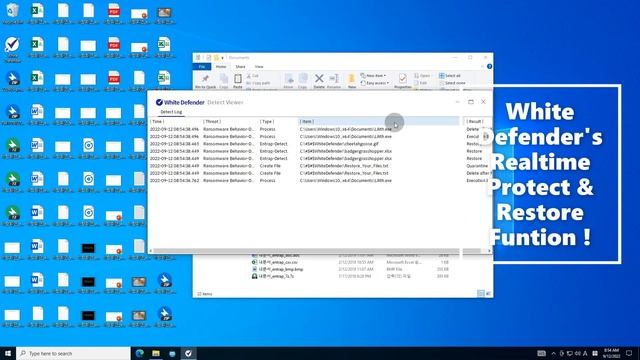Show hidden system tray icons chevron
Viewport: 640px width, 360px height.
pyautogui.click(x=553, y=353)
